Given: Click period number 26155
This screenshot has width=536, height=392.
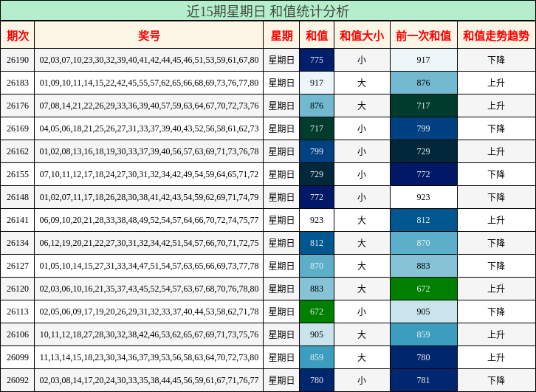Looking at the screenshot, I should pyautogui.click(x=18, y=175).
